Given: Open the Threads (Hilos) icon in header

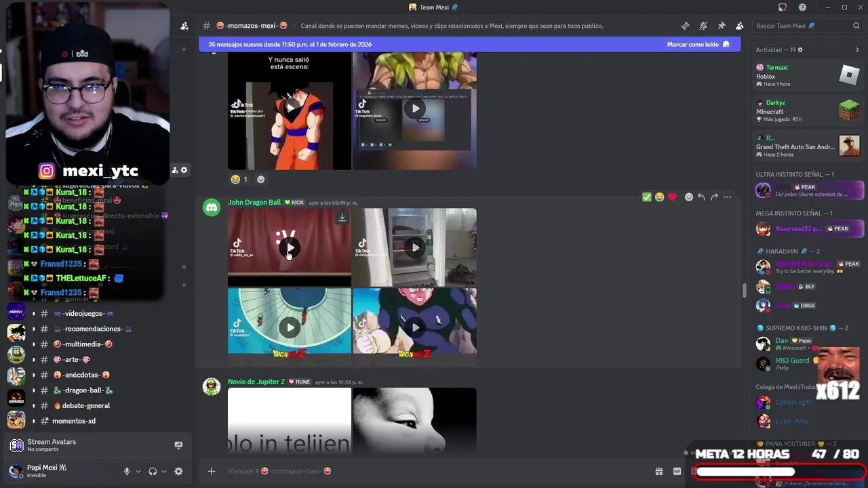Looking at the screenshot, I should (685, 26).
